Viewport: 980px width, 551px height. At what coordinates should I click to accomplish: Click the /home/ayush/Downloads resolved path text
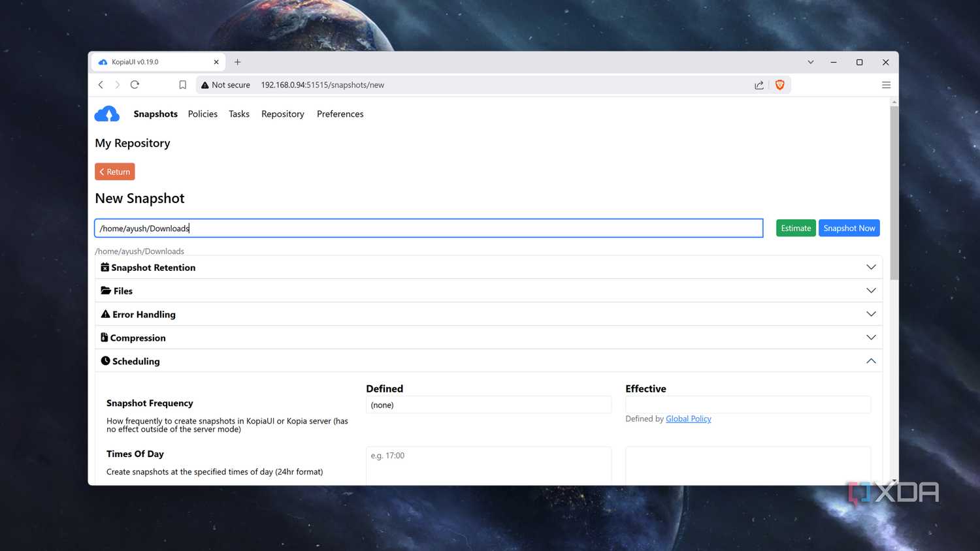click(x=139, y=251)
